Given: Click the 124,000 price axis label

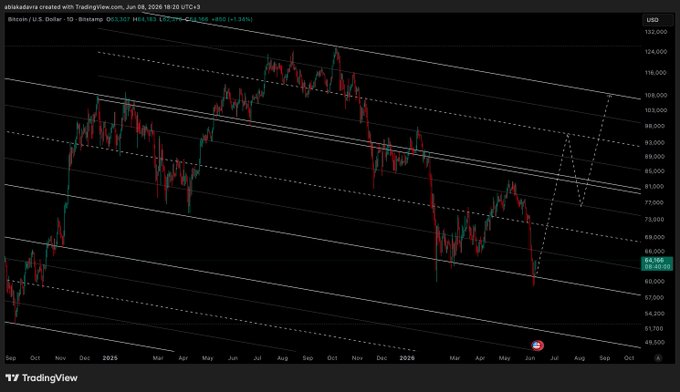Looking at the screenshot, I should click(x=656, y=52).
